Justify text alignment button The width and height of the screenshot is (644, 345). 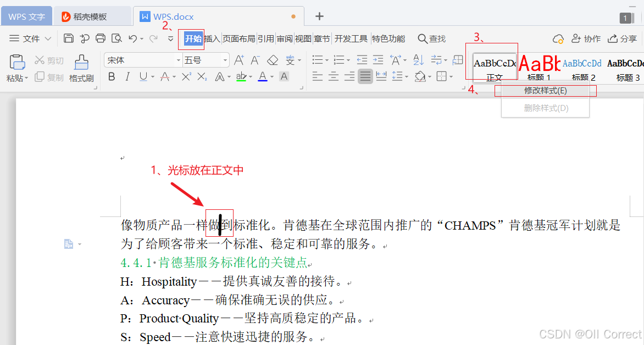coord(365,76)
